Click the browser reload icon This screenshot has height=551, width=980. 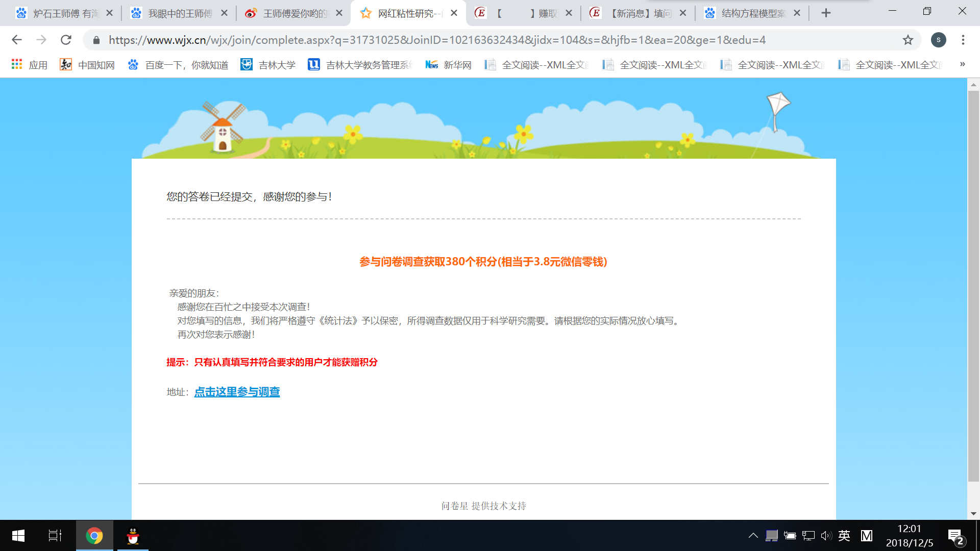pos(66,40)
